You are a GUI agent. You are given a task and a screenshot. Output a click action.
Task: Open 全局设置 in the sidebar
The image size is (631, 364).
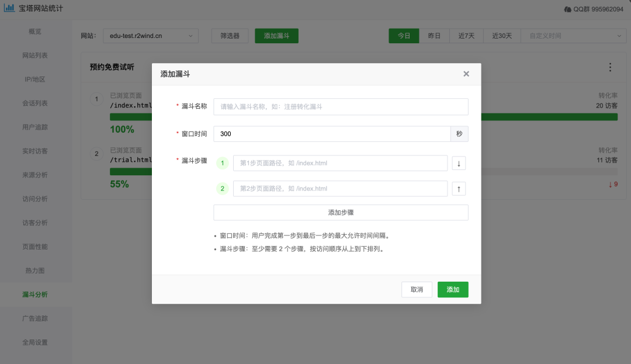(x=35, y=342)
